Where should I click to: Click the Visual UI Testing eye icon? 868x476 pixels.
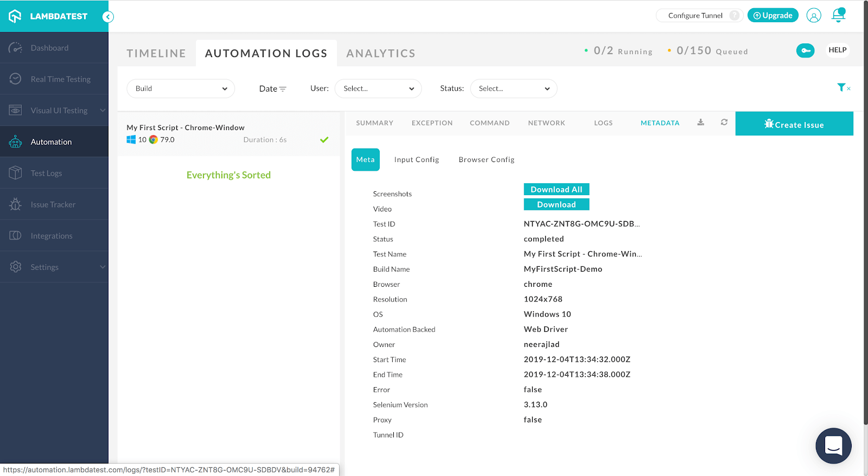[15, 110]
